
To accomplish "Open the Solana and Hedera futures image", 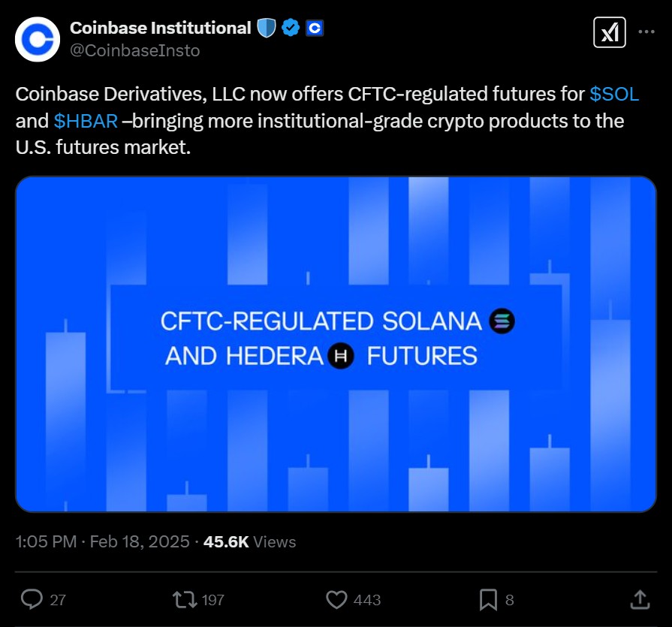I will [x=336, y=344].
